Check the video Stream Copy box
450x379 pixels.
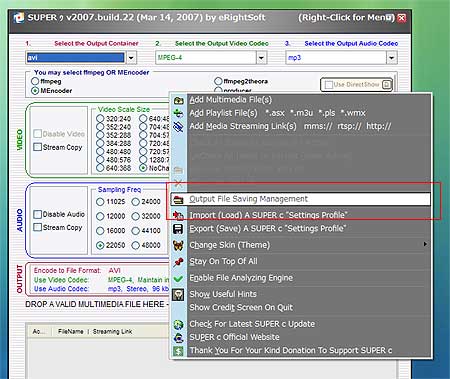click(37, 147)
